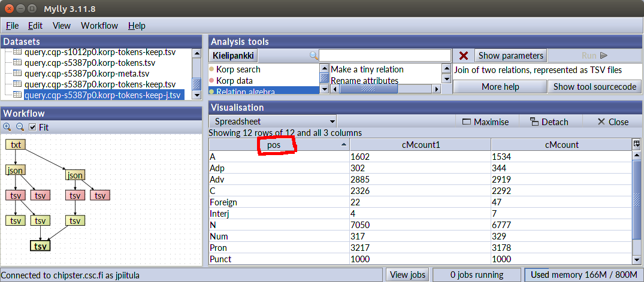This screenshot has width=644, height=282.
Task: Click the tool search input field
Action: click(x=385, y=56)
